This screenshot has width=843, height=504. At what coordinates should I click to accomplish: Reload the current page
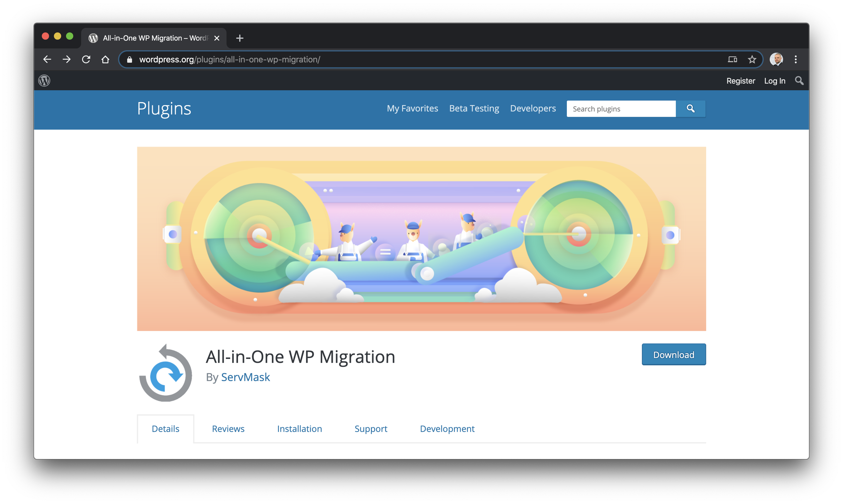tap(86, 60)
